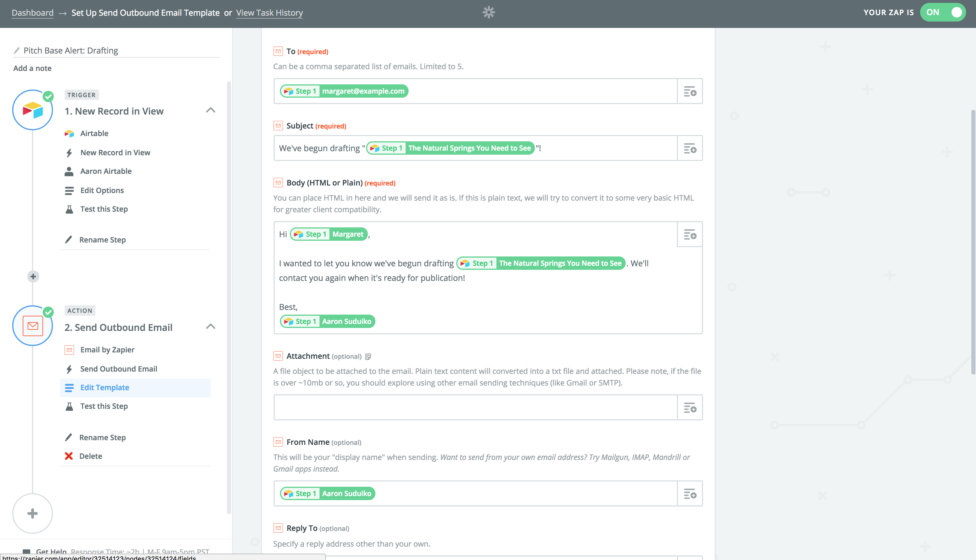Click the Airtable trigger step circle icon
Viewport: 976px width, 560px height.
(x=33, y=110)
